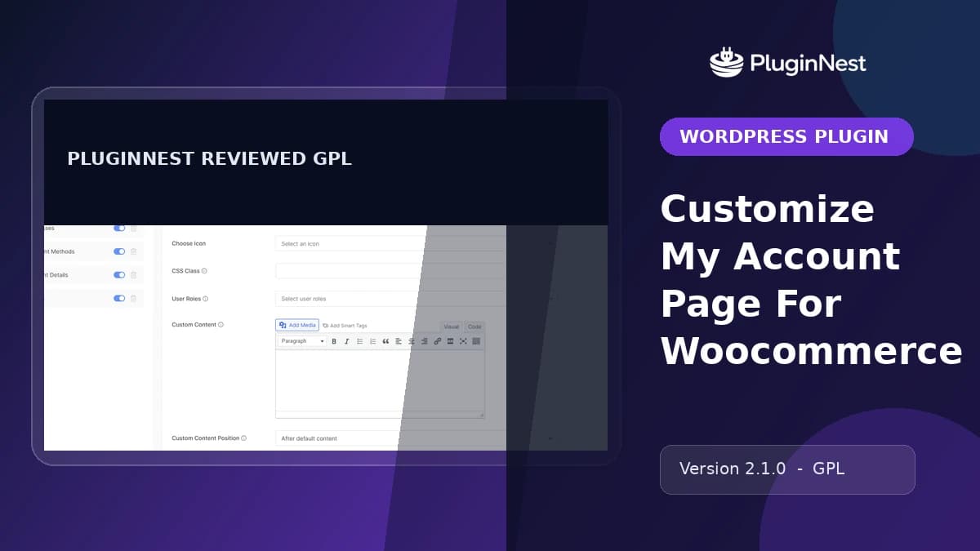Toggle bold formatting in the editor
The height and width of the screenshot is (551, 980).
point(334,341)
